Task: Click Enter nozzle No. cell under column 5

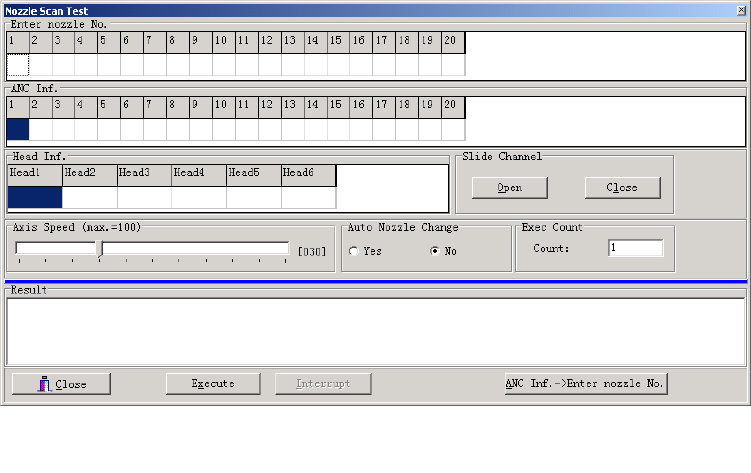Action: point(109,65)
